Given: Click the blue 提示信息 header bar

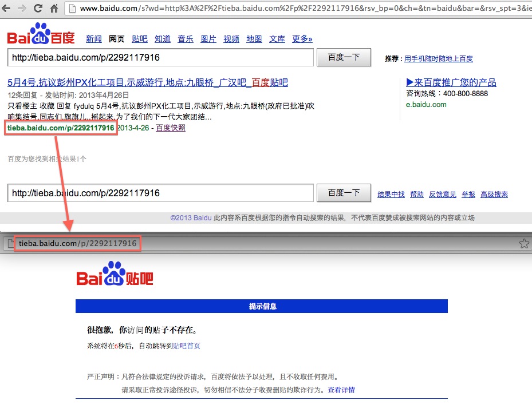Looking at the screenshot, I should [262, 306].
